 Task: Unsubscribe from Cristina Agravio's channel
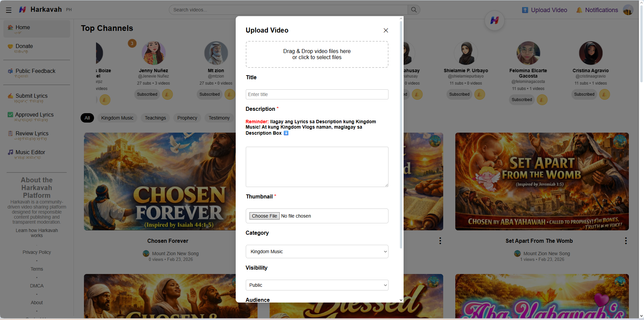[584, 94]
